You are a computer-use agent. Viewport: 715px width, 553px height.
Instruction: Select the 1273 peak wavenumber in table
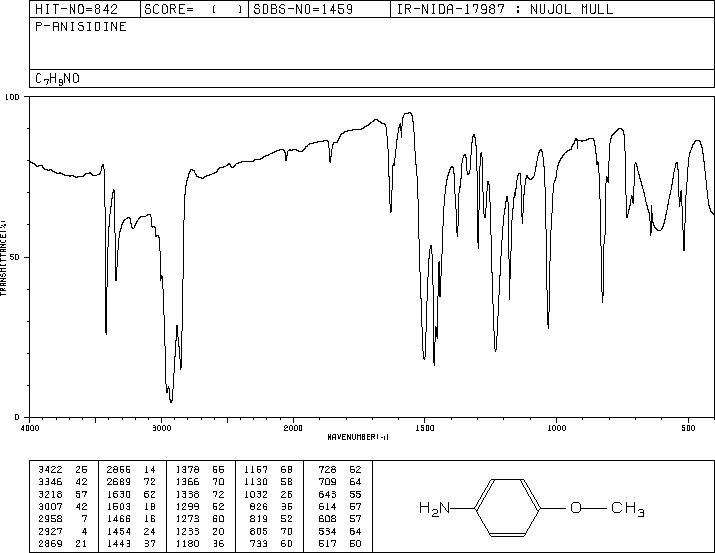pos(187,519)
